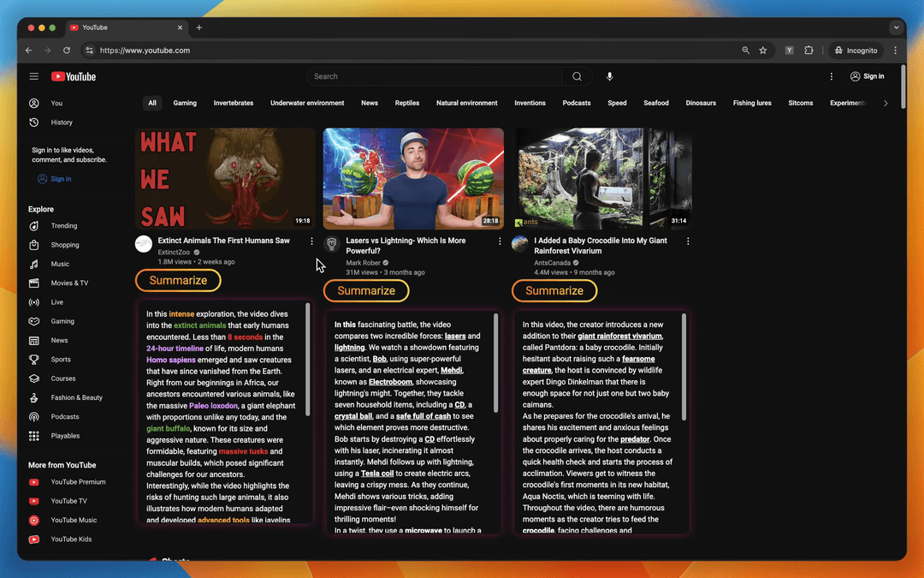Open YouTube voice search with the microphone icon

pyautogui.click(x=609, y=76)
